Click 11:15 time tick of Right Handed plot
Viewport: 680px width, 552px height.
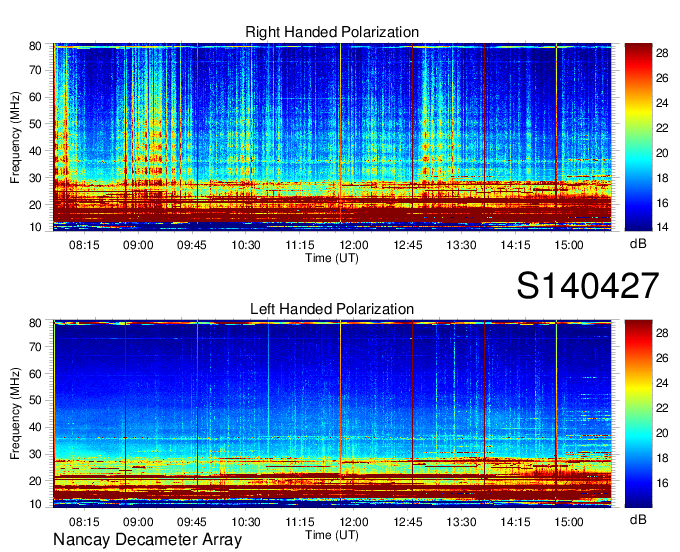(x=300, y=245)
